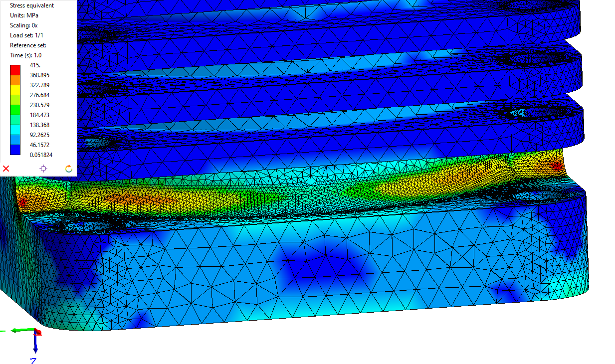Select the yellow legend color band
This screenshot has height=364, width=615.
pos(15,90)
